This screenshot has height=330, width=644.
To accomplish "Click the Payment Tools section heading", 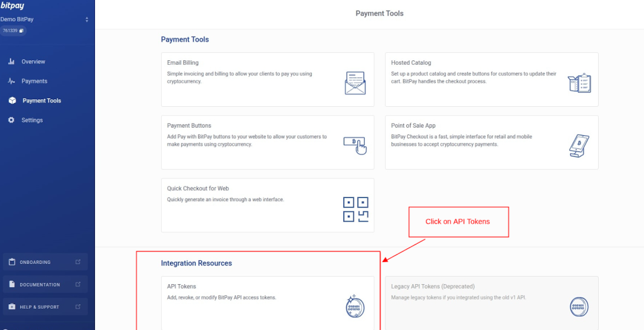I will point(185,40).
